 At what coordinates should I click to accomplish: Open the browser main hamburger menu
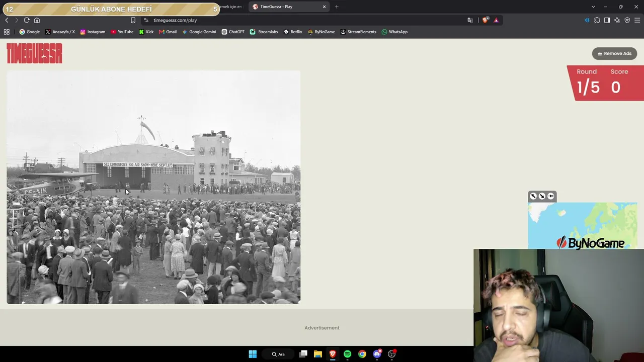tap(636, 20)
